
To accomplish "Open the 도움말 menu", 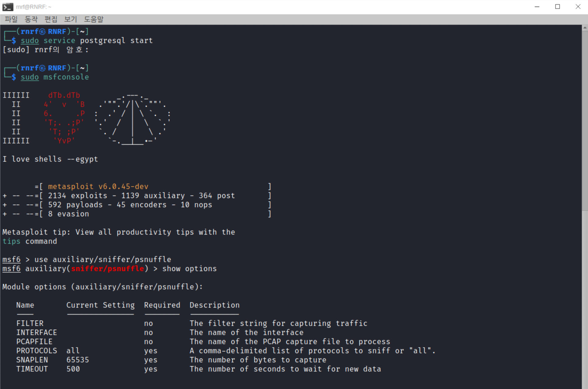I will tap(94, 19).
